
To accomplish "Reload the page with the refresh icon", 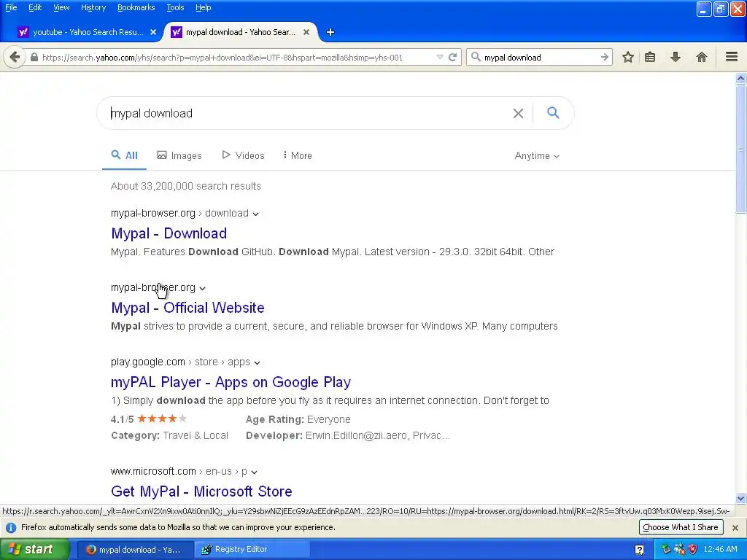I will 452,58.
